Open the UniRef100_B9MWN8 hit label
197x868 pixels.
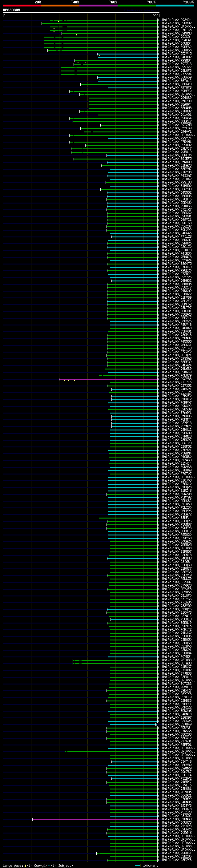(176, 33)
